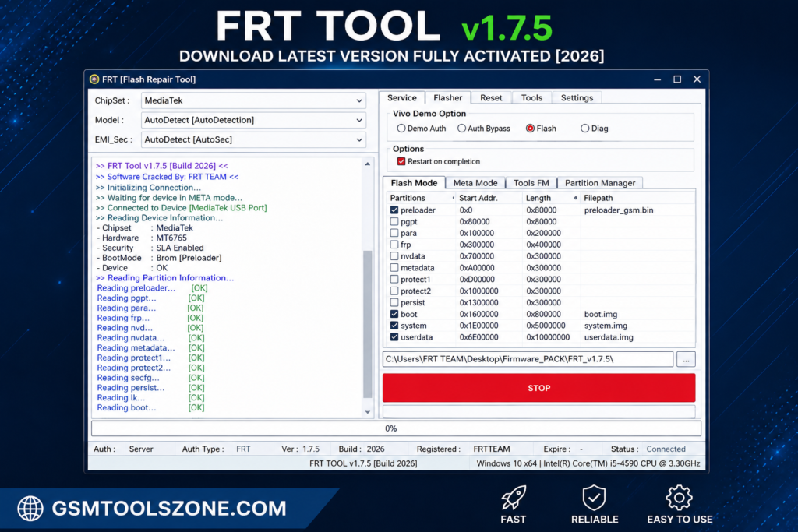Click the log scrollbar down arrow
The image size is (798, 532).
click(368, 412)
